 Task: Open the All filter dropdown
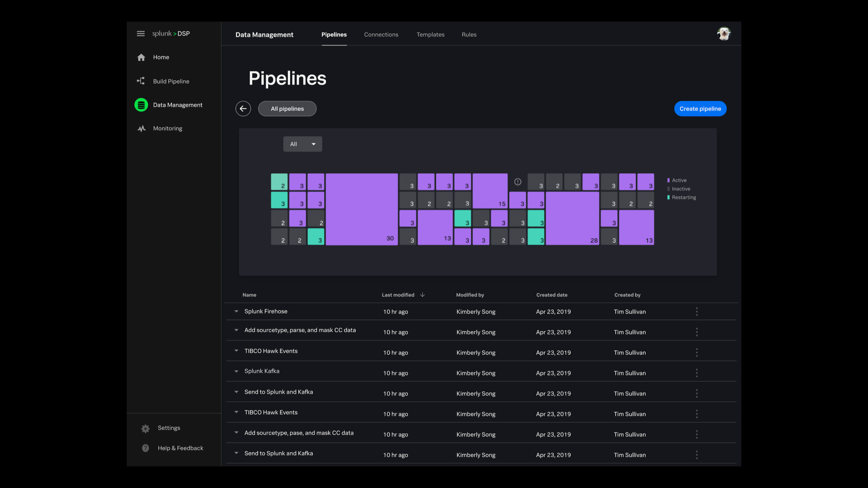[x=302, y=144]
